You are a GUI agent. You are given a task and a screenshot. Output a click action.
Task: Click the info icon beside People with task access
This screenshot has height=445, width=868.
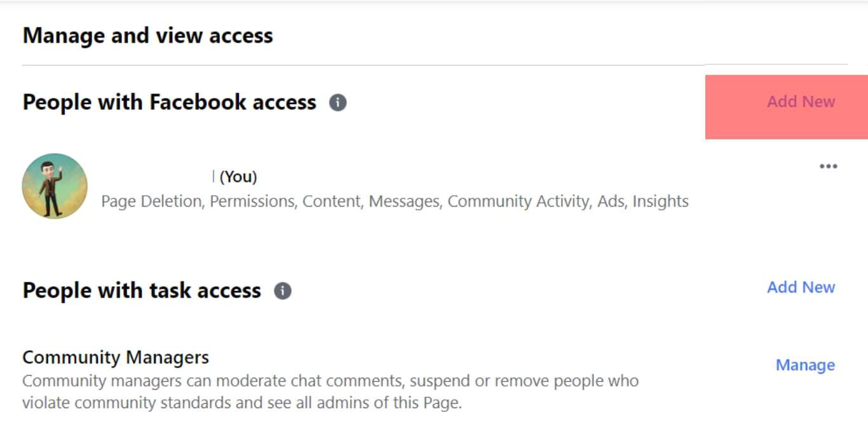[x=283, y=291]
